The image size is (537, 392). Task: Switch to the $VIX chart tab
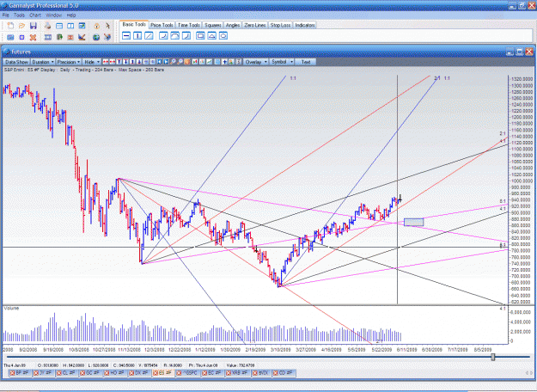263,373
